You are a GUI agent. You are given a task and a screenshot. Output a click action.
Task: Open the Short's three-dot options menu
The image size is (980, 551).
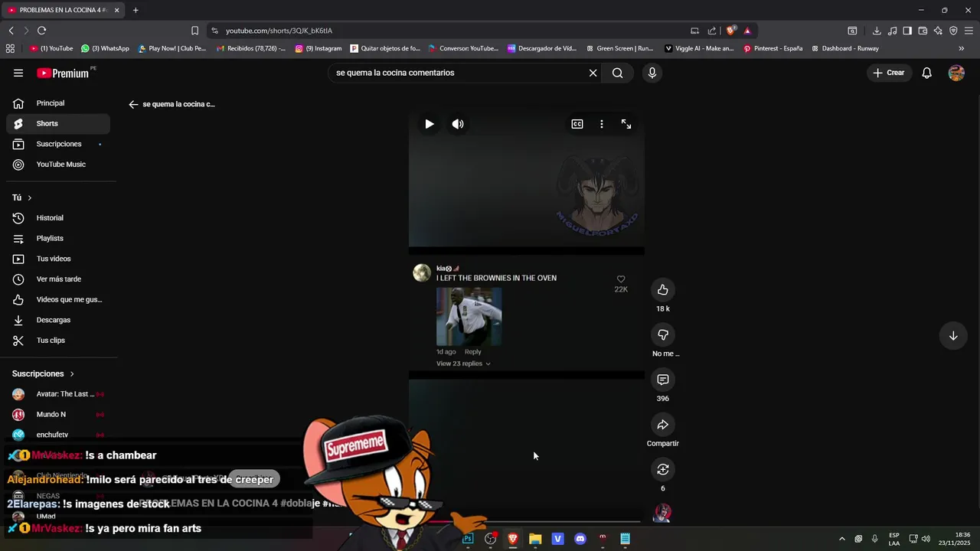[x=602, y=124]
